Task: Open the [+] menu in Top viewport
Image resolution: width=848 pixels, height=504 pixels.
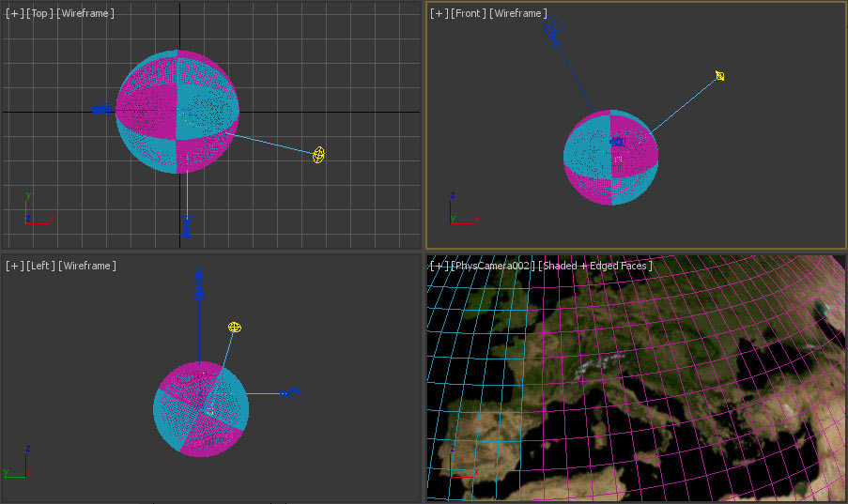Action: (x=14, y=14)
